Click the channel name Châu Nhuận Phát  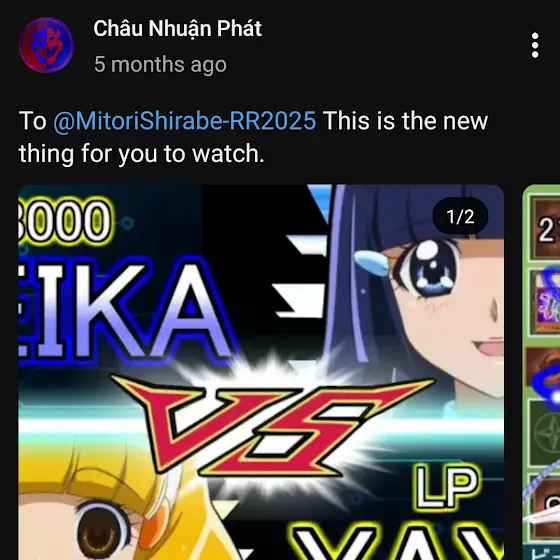click(x=178, y=29)
